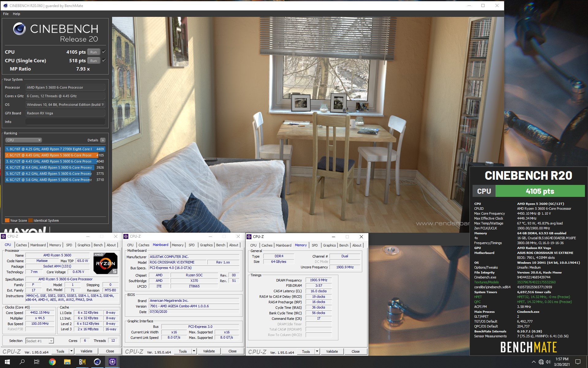The height and width of the screenshot is (368, 588).
Task: Click the Ryzen 5 logo in CPU-Z
Action: click(x=105, y=263)
